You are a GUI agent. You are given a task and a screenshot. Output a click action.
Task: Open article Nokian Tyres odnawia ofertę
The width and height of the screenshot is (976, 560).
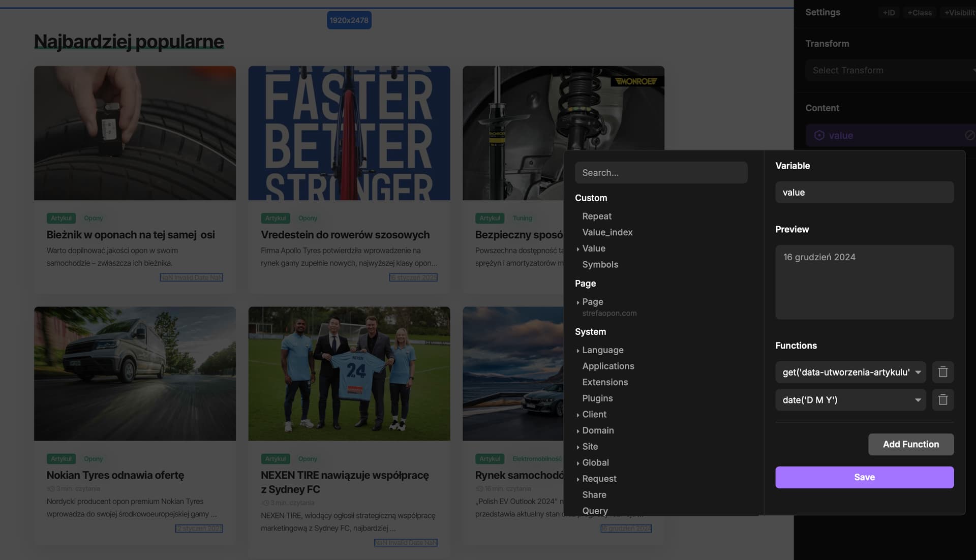[x=115, y=475]
